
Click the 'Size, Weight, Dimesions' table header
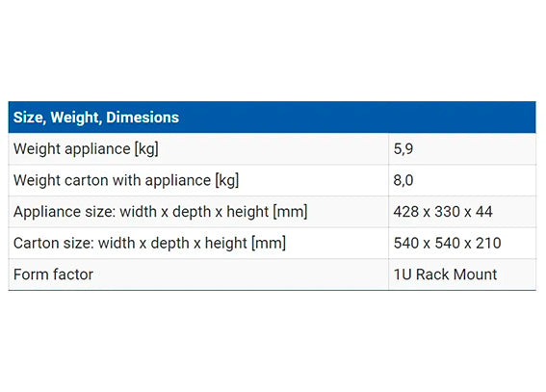point(272,118)
